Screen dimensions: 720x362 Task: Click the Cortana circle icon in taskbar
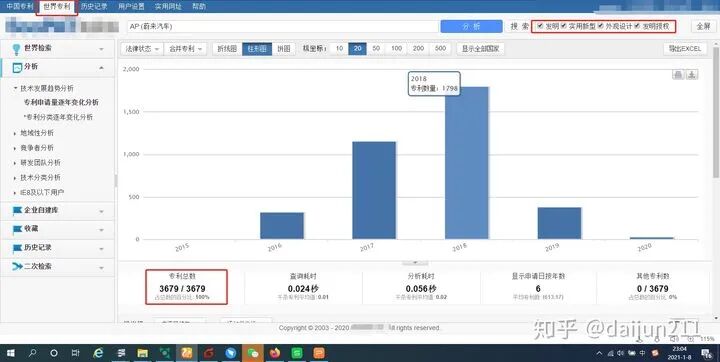pyautogui.click(x=54, y=353)
